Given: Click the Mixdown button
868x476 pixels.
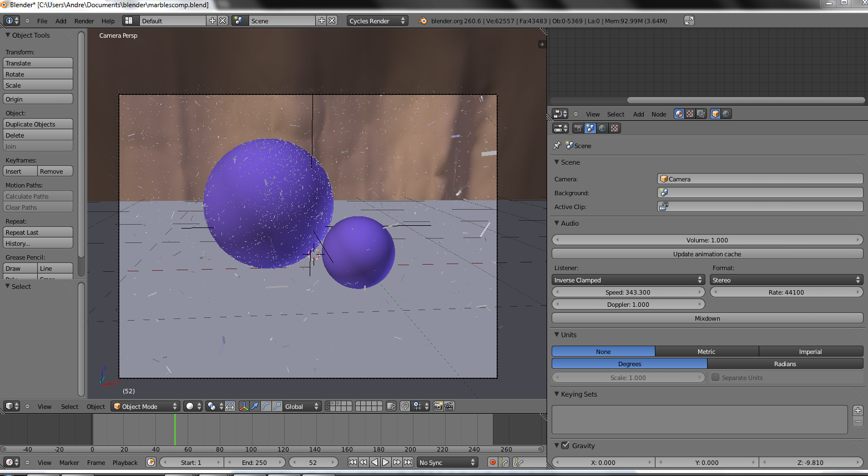Looking at the screenshot, I should [707, 318].
